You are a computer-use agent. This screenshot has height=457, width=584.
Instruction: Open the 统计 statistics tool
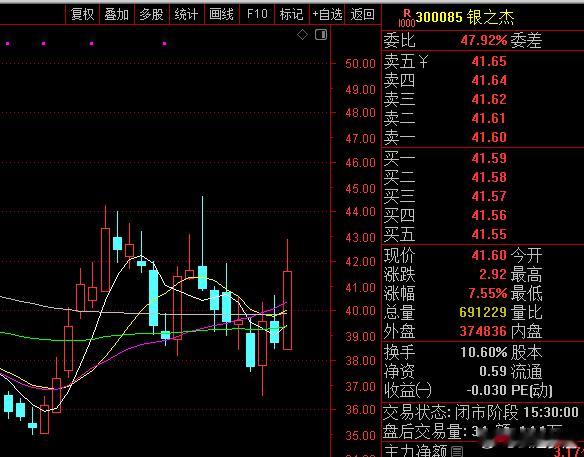pyautogui.click(x=186, y=15)
